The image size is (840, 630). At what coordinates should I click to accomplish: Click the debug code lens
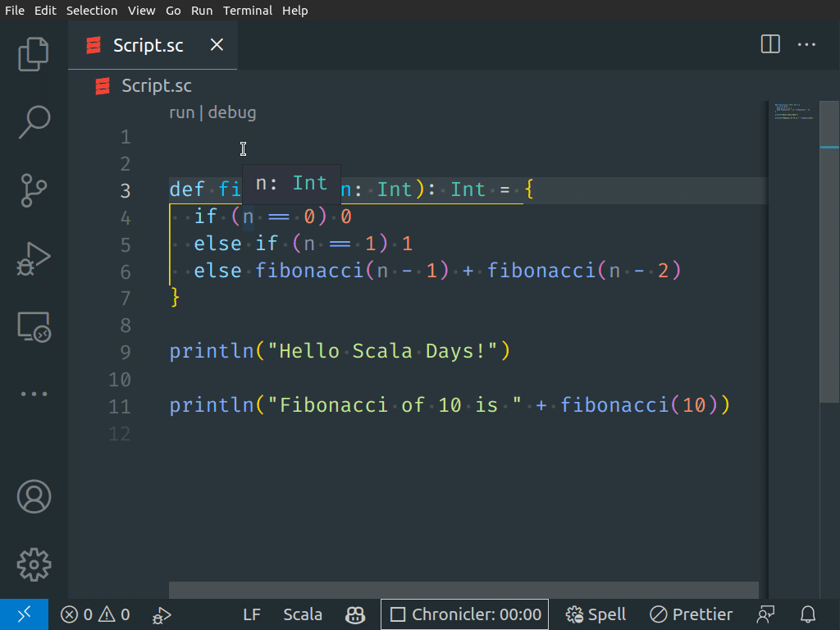tap(232, 112)
